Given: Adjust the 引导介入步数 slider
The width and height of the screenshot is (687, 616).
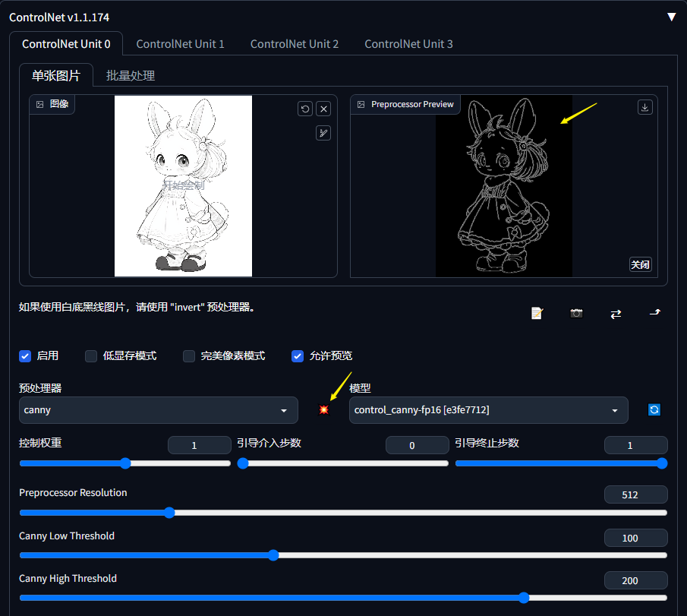Looking at the screenshot, I should (x=342, y=463).
